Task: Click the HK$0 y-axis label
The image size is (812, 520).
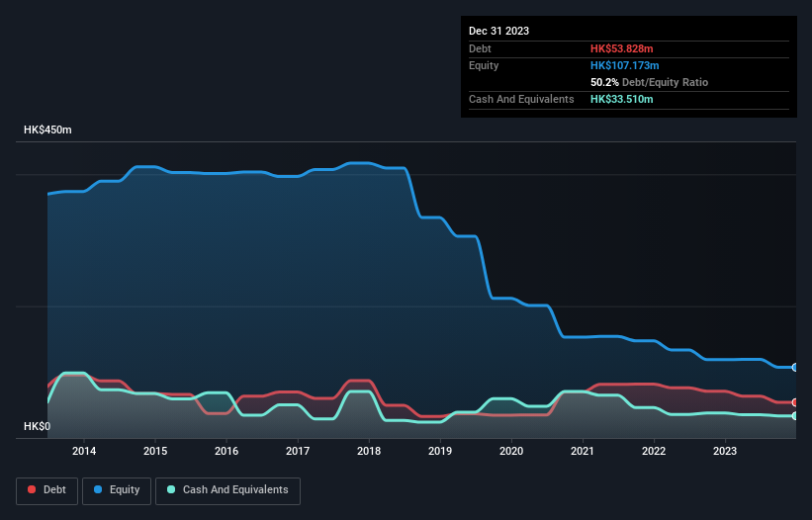Action: pos(38,426)
